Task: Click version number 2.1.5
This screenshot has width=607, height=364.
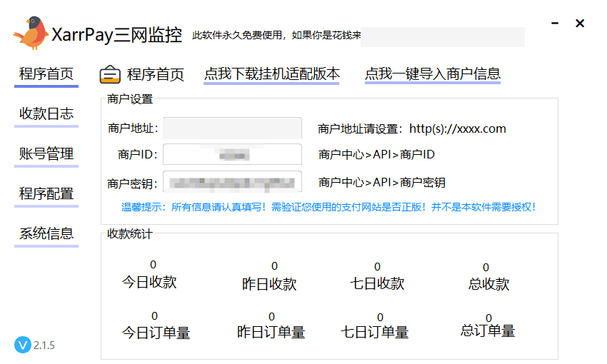Action: click(x=44, y=345)
